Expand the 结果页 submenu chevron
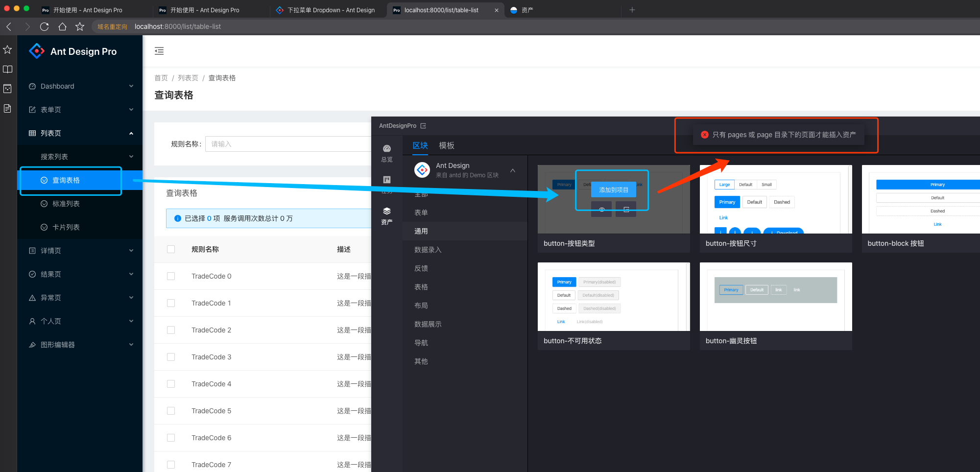This screenshot has width=980, height=472. 131,274
